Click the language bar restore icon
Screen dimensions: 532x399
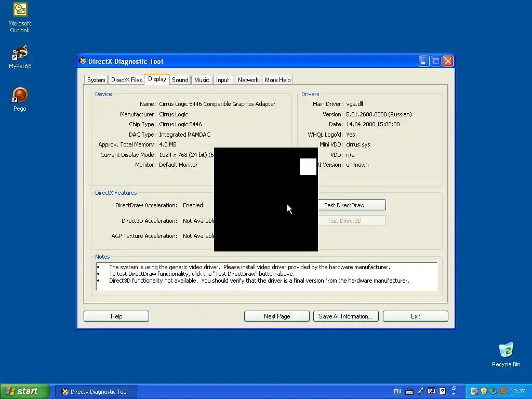pyautogui.click(x=454, y=389)
